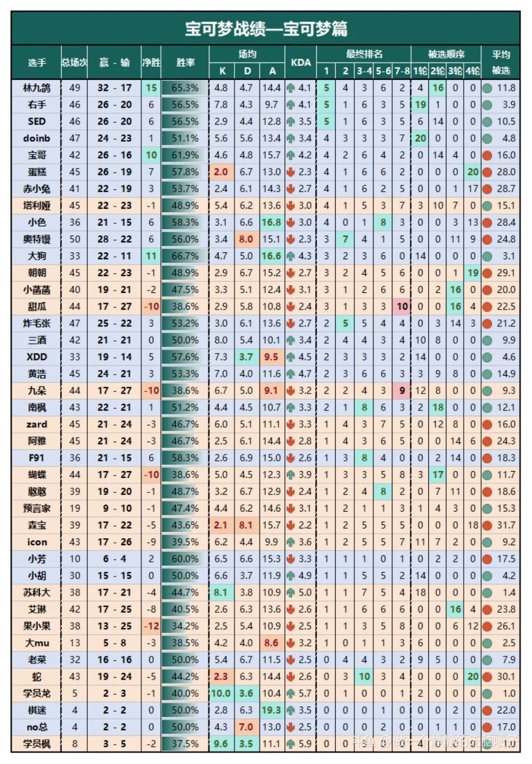Select the red dot next to 蛇's average 30.1
This screenshot has height=764, width=532.
pyautogui.click(x=487, y=677)
